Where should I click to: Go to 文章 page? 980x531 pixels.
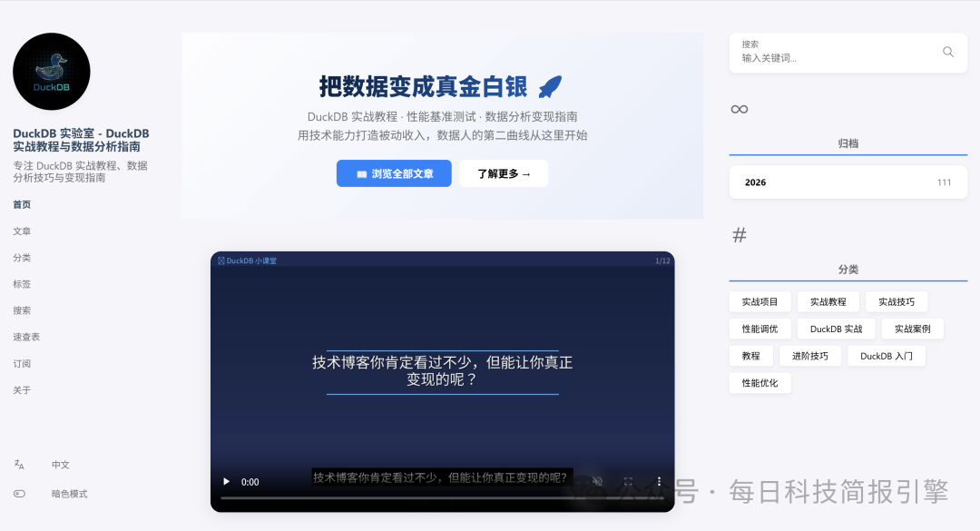(22, 231)
